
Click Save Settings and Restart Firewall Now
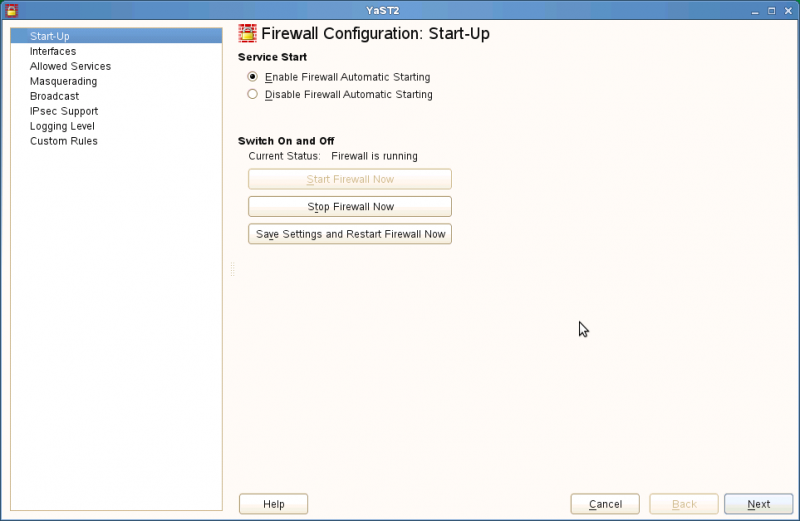[x=350, y=234]
